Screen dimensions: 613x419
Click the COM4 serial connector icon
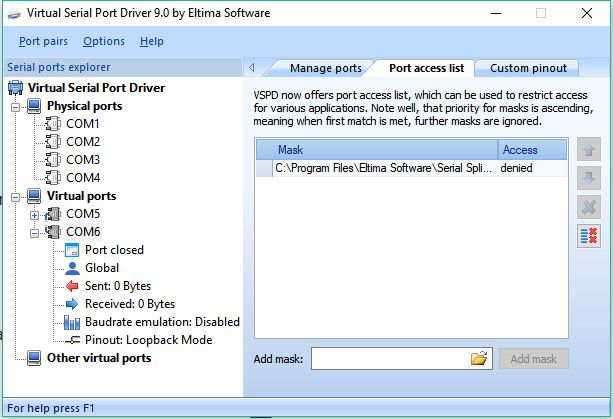point(53,177)
